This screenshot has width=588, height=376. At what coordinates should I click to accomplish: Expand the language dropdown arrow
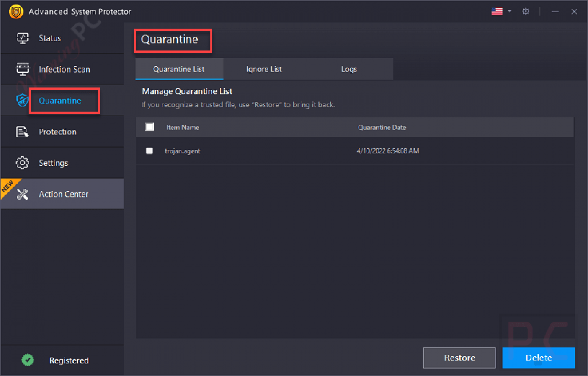tap(510, 11)
